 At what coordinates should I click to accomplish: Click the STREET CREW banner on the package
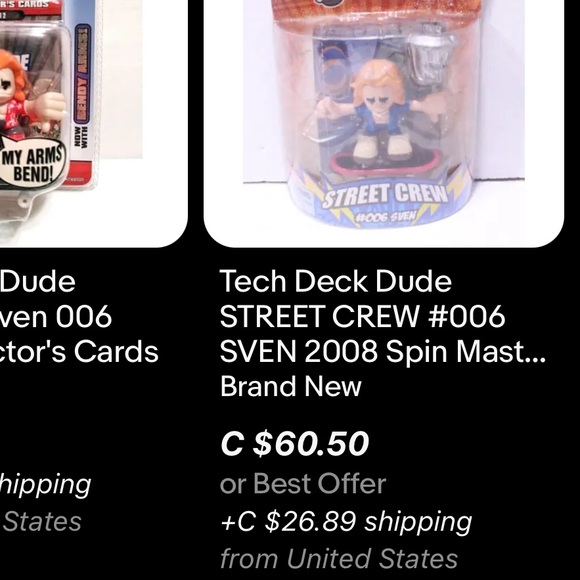coord(385,195)
